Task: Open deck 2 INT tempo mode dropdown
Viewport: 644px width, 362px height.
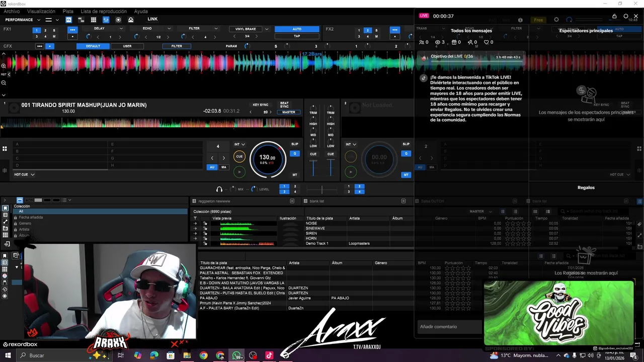Action: pyautogui.click(x=351, y=144)
